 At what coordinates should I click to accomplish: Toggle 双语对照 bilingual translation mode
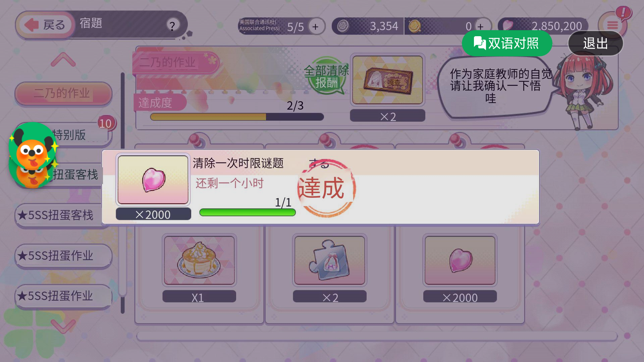(x=507, y=44)
